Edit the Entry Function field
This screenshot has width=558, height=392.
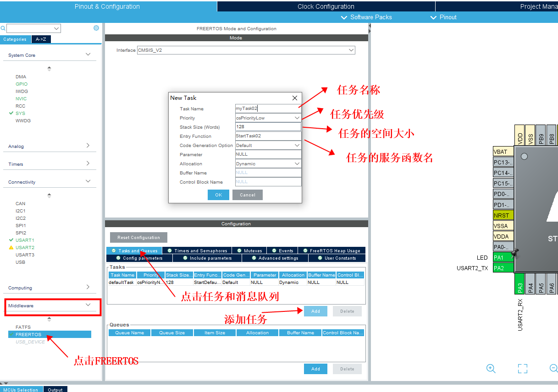pyautogui.click(x=268, y=136)
